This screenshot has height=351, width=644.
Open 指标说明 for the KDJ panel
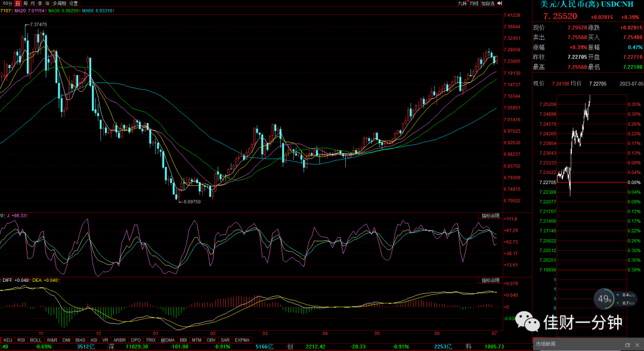pyautogui.click(x=490, y=216)
